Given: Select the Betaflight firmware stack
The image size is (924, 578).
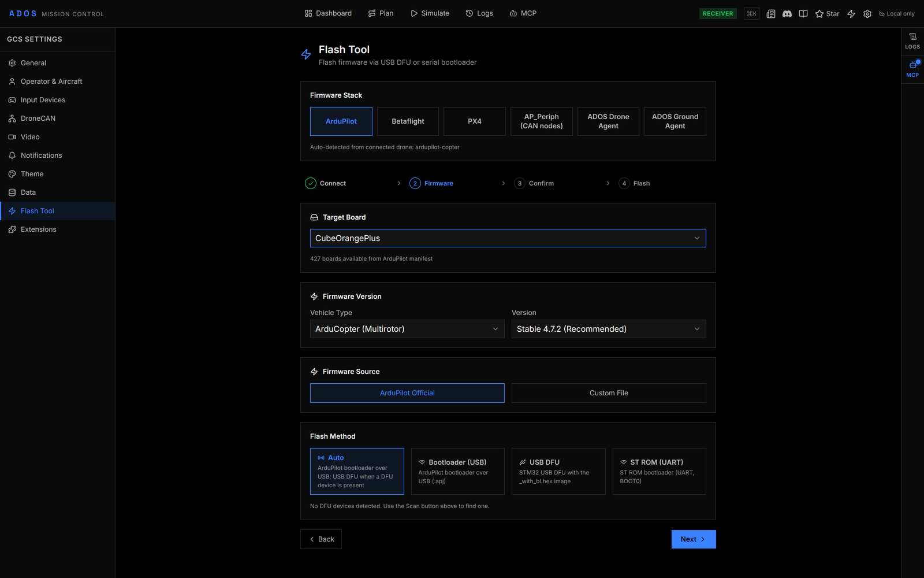Looking at the screenshot, I should (408, 121).
